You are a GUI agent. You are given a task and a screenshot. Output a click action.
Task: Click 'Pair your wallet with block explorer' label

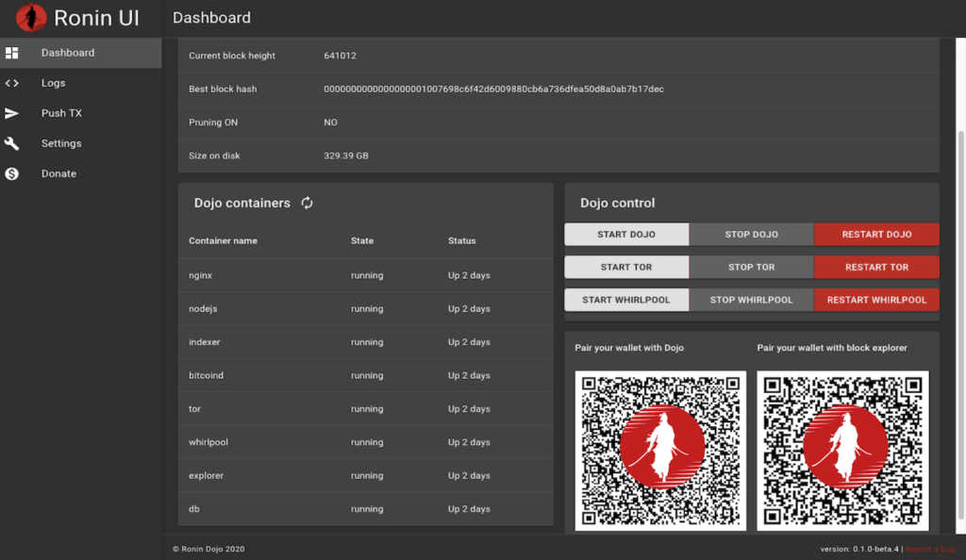click(832, 348)
